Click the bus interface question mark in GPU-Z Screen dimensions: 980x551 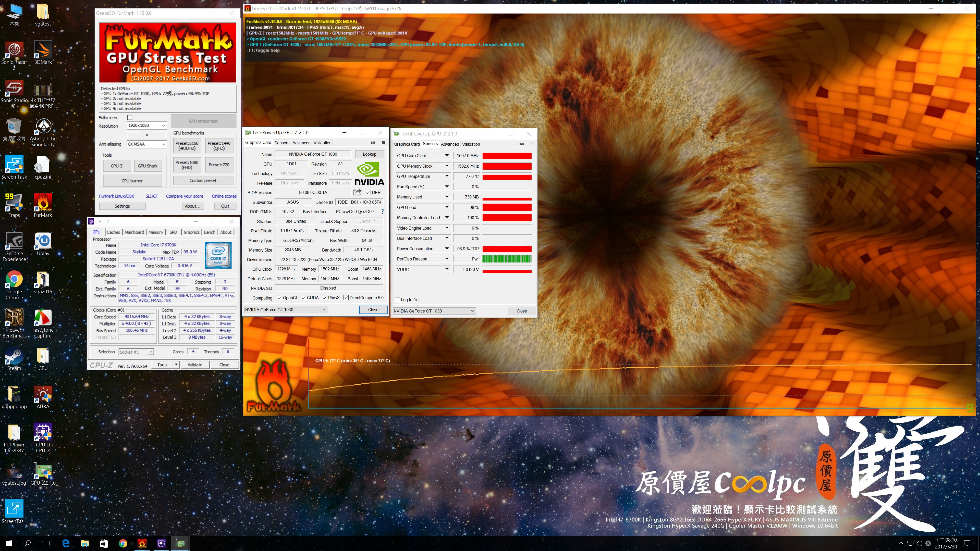382,212
